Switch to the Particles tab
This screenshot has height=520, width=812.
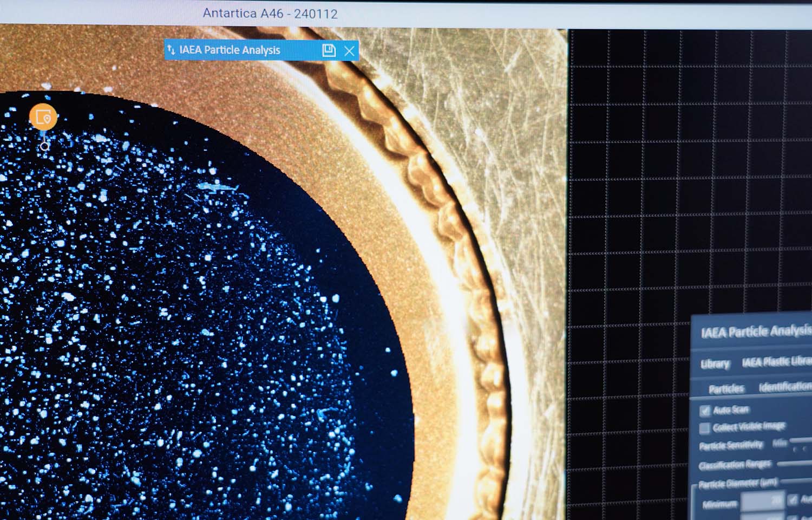[726, 388]
